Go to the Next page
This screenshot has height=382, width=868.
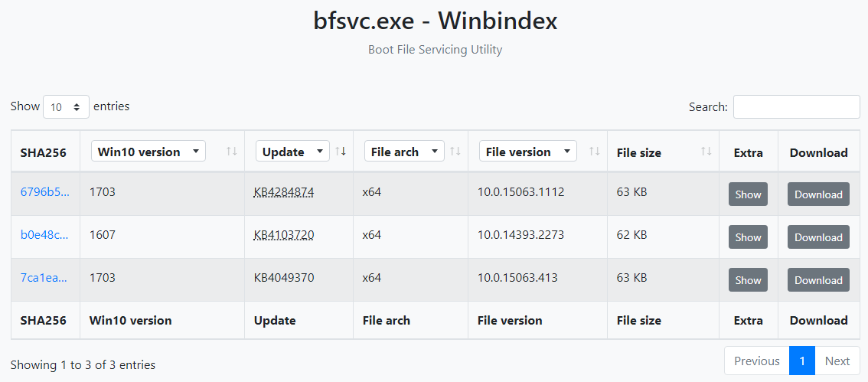[837, 361]
